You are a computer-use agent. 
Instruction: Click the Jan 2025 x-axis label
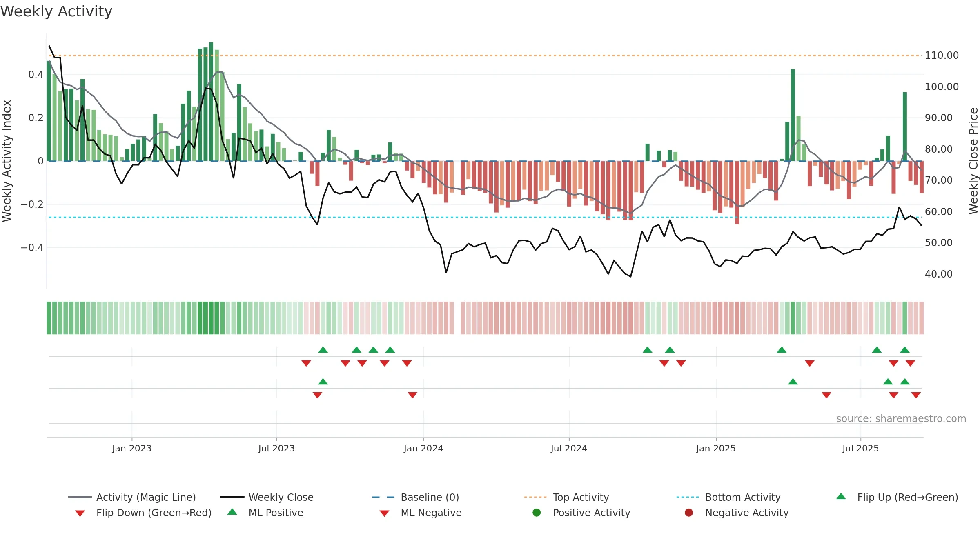click(x=716, y=448)
